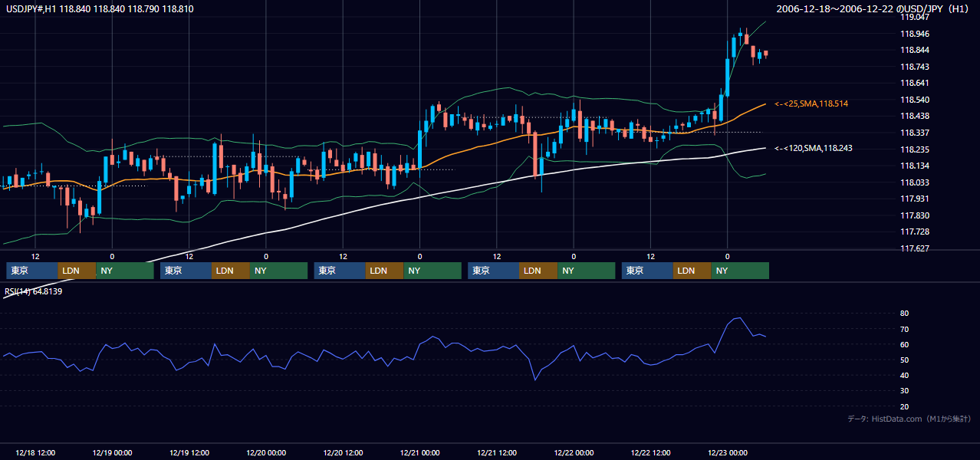Viewport: 980px width, 460px height.
Task: Click price axis value 118.641
Action: click(916, 84)
